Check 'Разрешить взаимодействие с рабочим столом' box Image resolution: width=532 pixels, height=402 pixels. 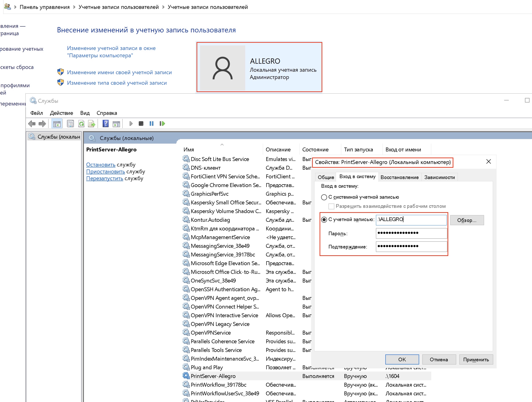[x=331, y=206]
